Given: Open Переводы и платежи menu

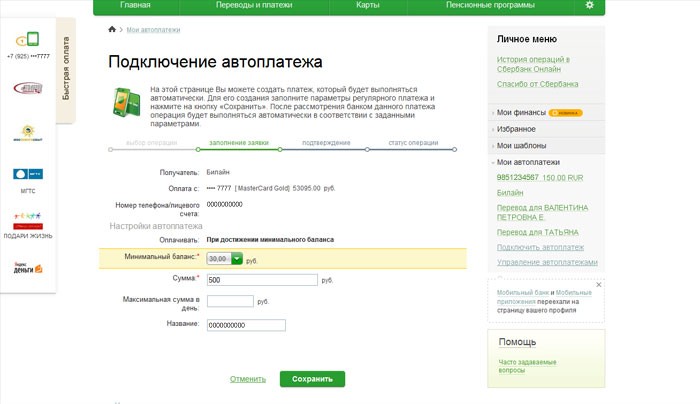Looking at the screenshot, I should pos(254,5).
